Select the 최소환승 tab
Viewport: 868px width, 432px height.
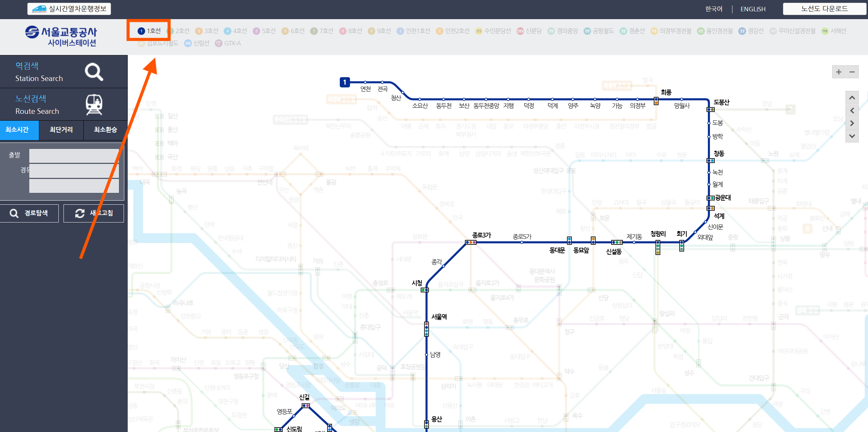coord(105,130)
